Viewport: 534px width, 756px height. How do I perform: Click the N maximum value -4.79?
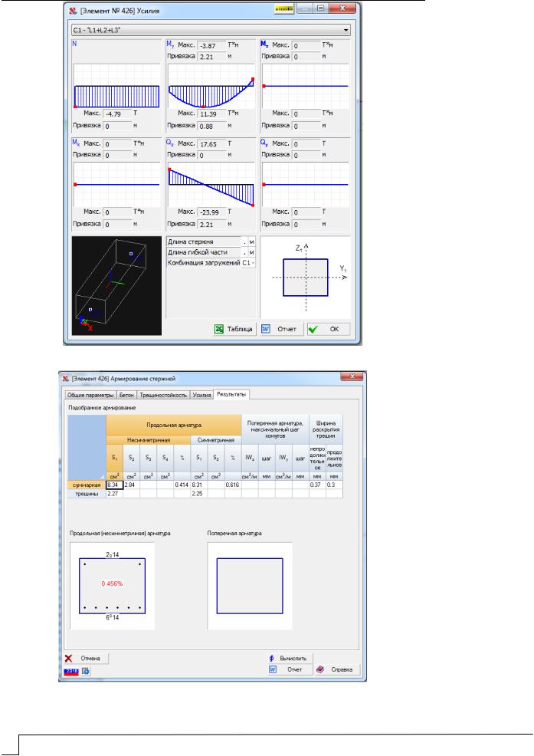point(117,113)
